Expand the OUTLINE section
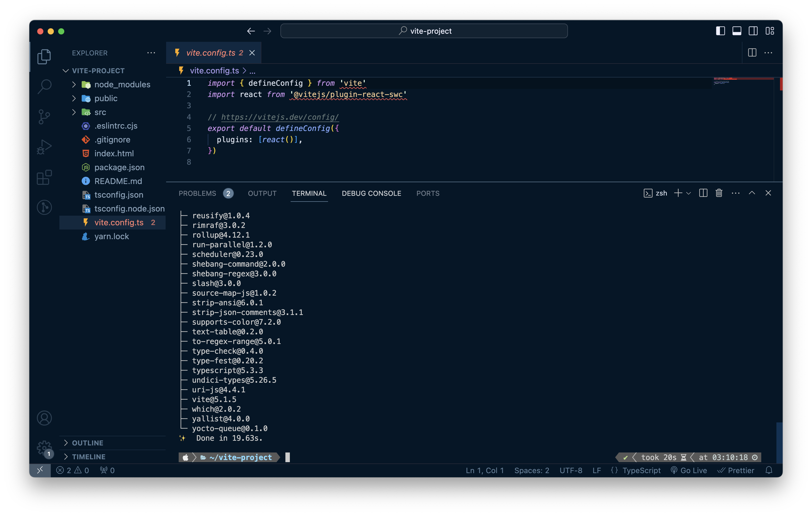Screen dimensions: 812x516 [87, 443]
